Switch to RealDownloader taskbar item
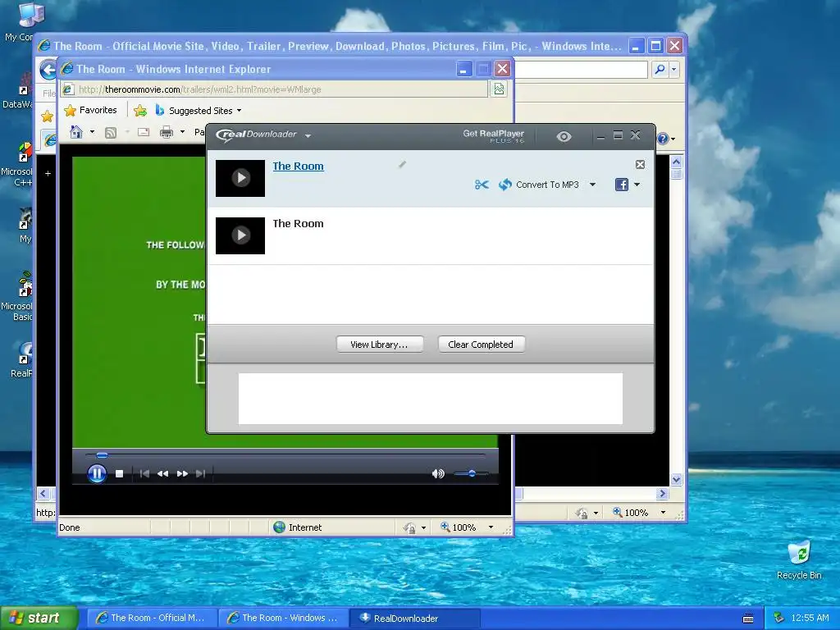840x630 pixels. 414,618
